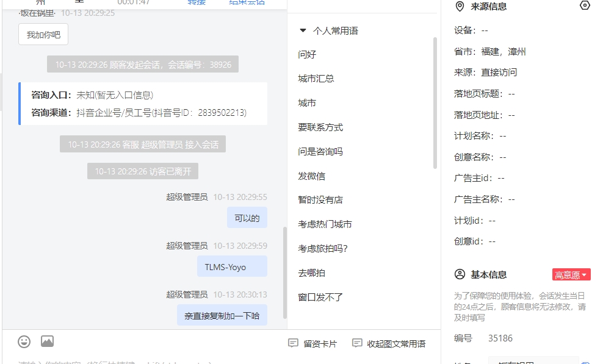Select quick phrase 城市汇总
The image size is (603, 364).
click(x=316, y=79)
